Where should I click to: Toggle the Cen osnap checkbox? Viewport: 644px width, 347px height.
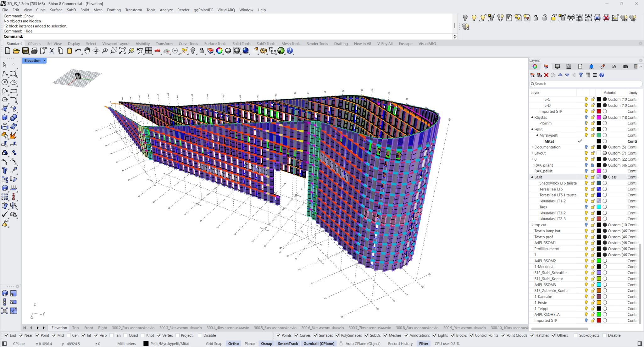(69, 335)
